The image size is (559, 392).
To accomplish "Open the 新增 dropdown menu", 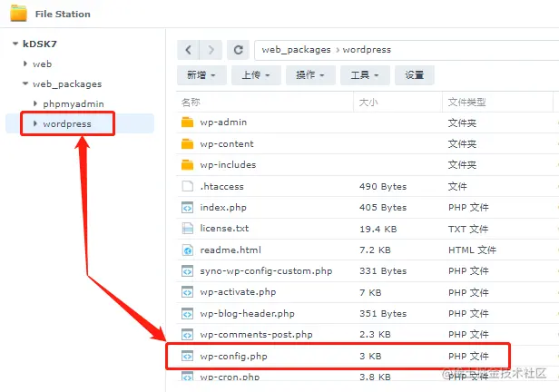I will click(x=201, y=74).
